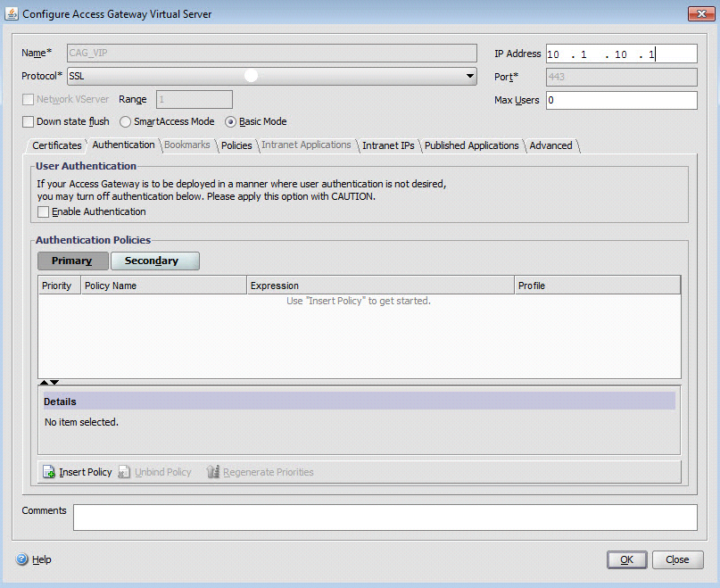
Task: Click the Close button at bottom
Action: point(677,559)
